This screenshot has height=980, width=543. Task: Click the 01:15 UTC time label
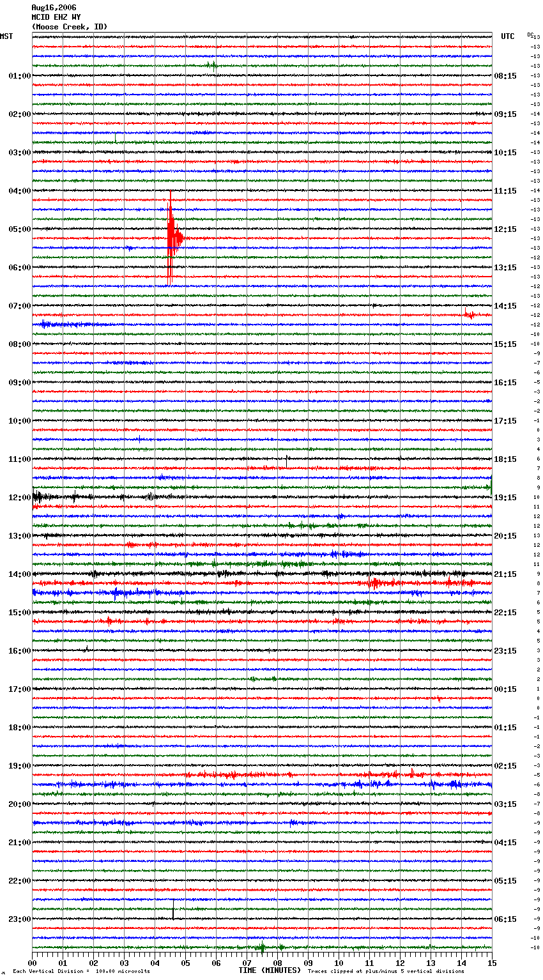point(505,728)
